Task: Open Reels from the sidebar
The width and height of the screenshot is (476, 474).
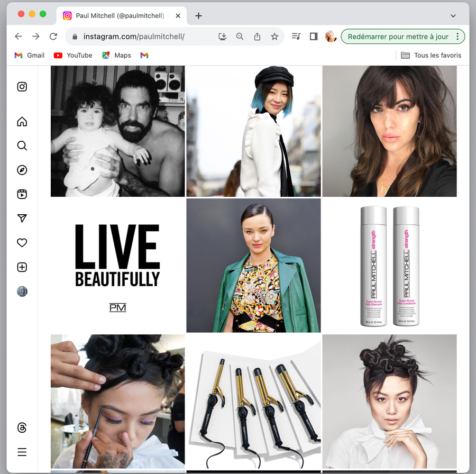Action: coord(22,194)
